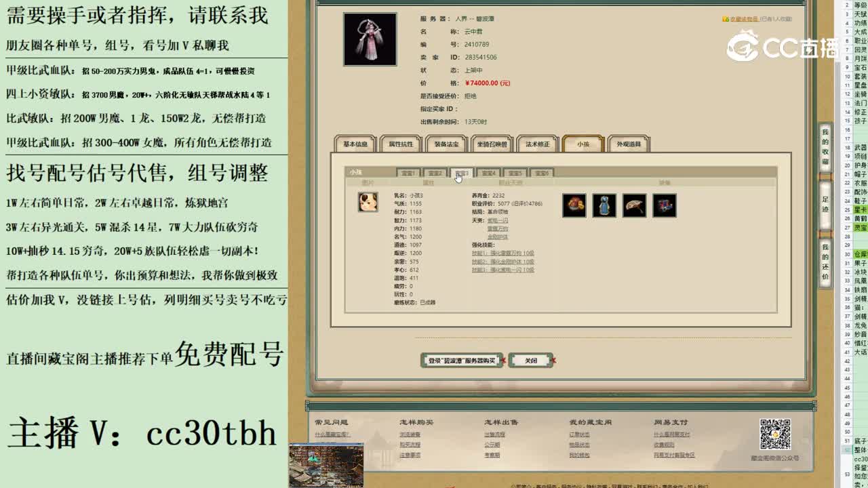Click the red armor child equipment icon
This screenshot has width=868, height=488.
[x=574, y=206]
